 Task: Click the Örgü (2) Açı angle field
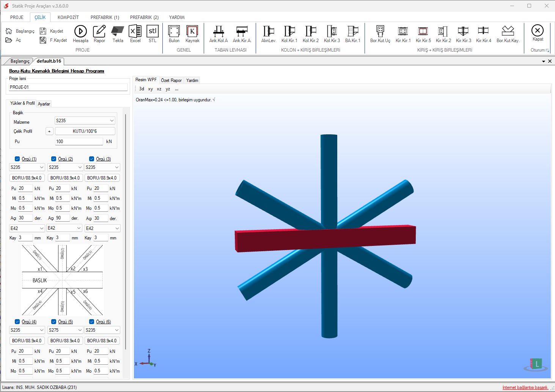pos(63,218)
